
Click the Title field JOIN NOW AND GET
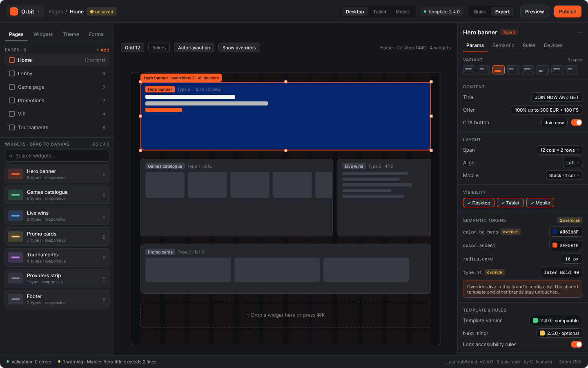pos(557,97)
